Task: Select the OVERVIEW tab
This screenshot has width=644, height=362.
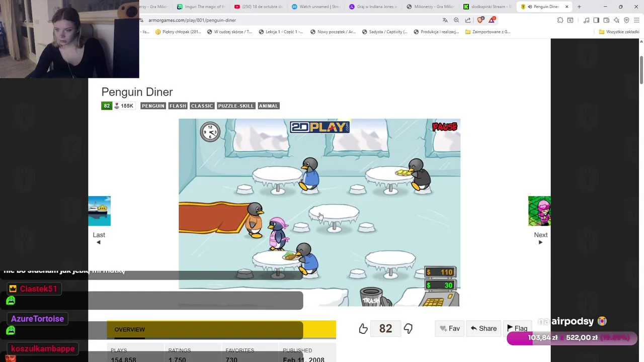Action: [x=129, y=329]
